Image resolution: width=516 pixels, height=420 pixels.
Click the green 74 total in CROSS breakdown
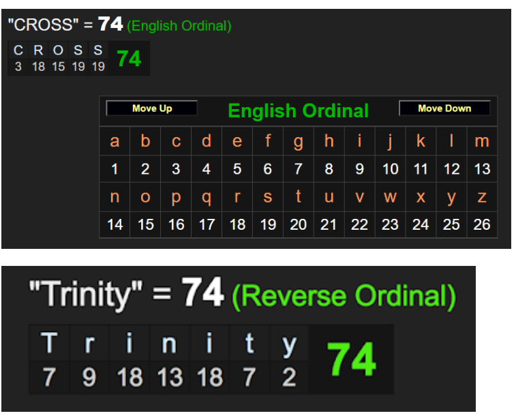129,59
